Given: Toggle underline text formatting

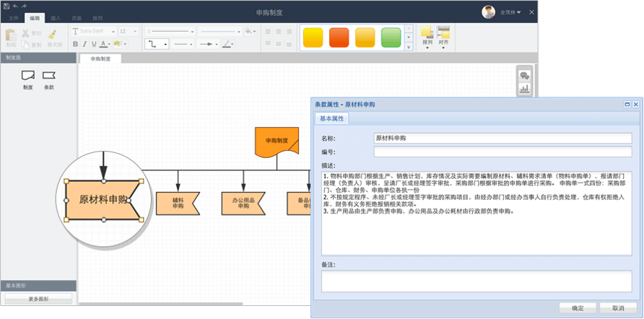Looking at the screenshot, I should point(95,44).
